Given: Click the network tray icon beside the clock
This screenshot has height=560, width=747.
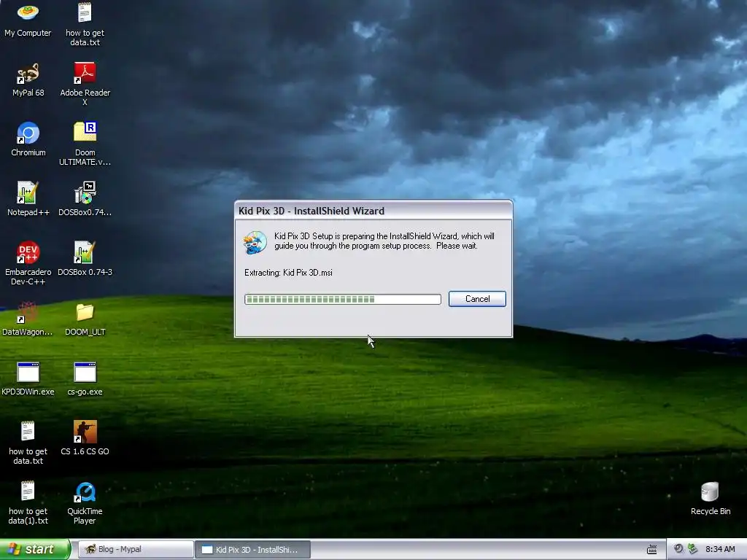Looking at the screenshot, I should tap(693, 549).
